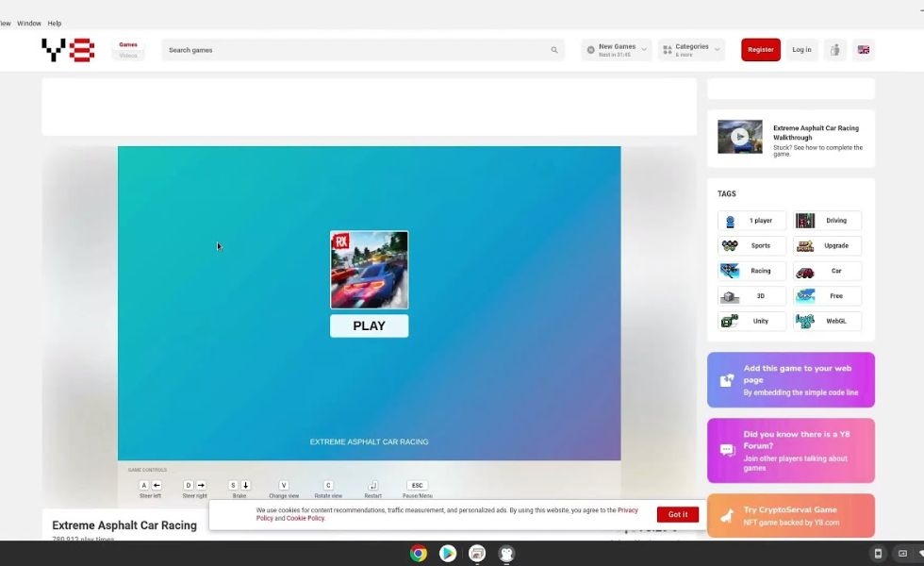The width and height of the screenshot is (924, 566).
Task: Open the Privacy Policy link
Action: pos(628,509)
